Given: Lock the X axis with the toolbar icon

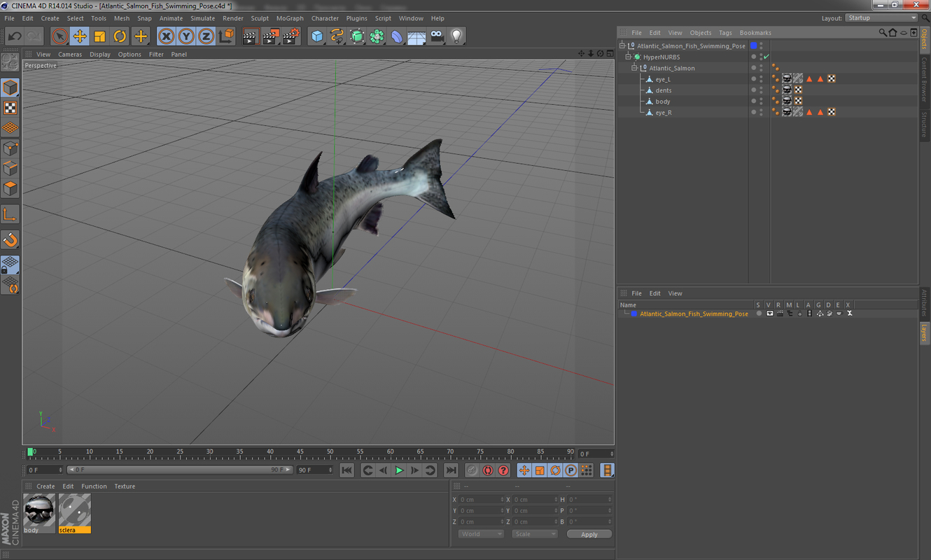Looking at the screenshot, I should click(x=166, y=36).
